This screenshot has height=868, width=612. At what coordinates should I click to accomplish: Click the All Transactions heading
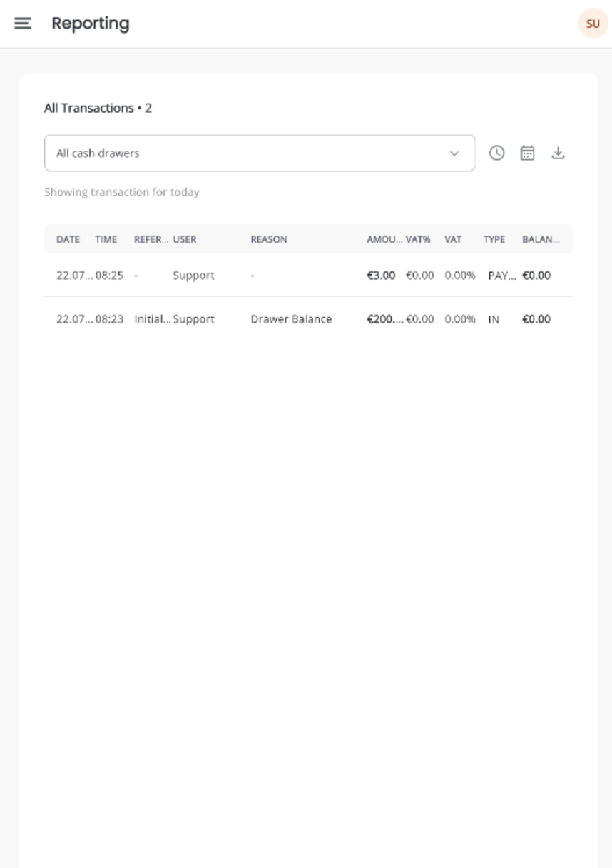pyautogui.click(x=89, y=108)
